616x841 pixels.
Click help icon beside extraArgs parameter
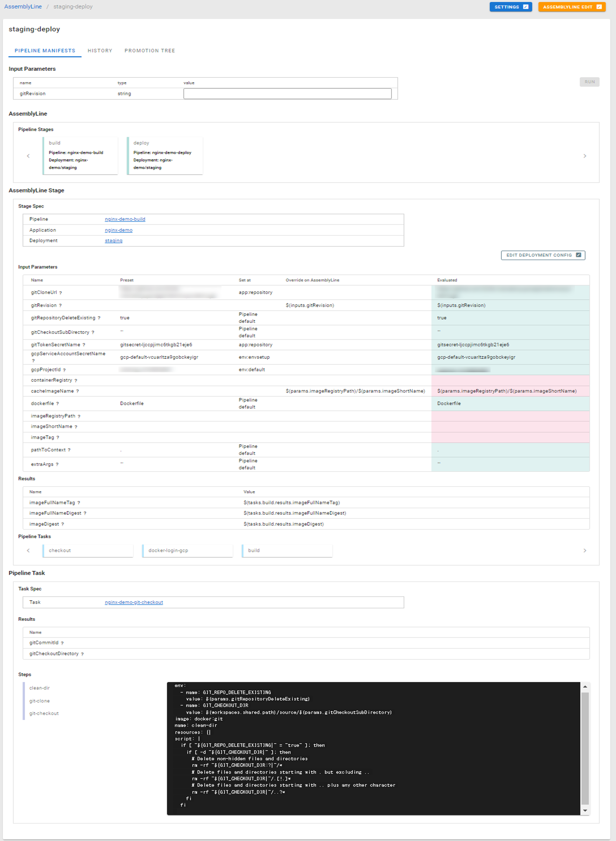click(x=57, y=465)
